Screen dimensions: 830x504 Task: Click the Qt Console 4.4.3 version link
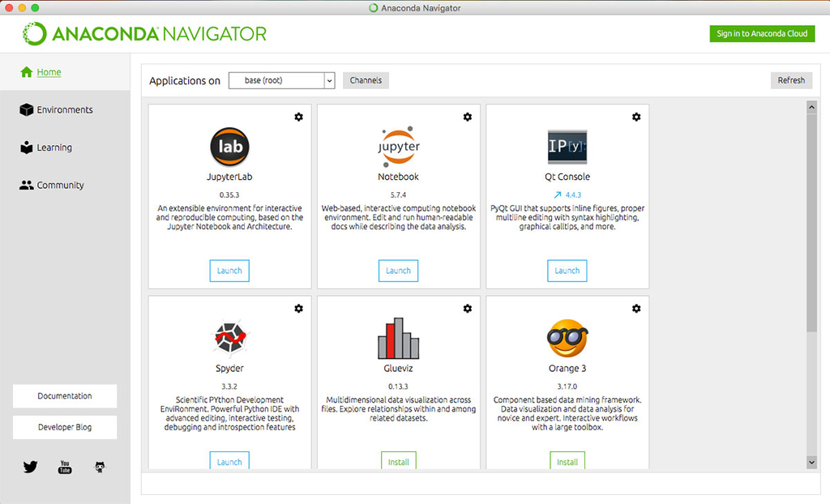pyautogui.click(x=573, y=194)
